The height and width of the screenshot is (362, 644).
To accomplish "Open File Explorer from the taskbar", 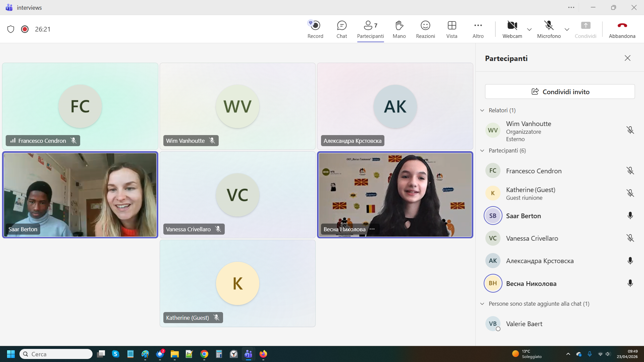I will point(175,354).
